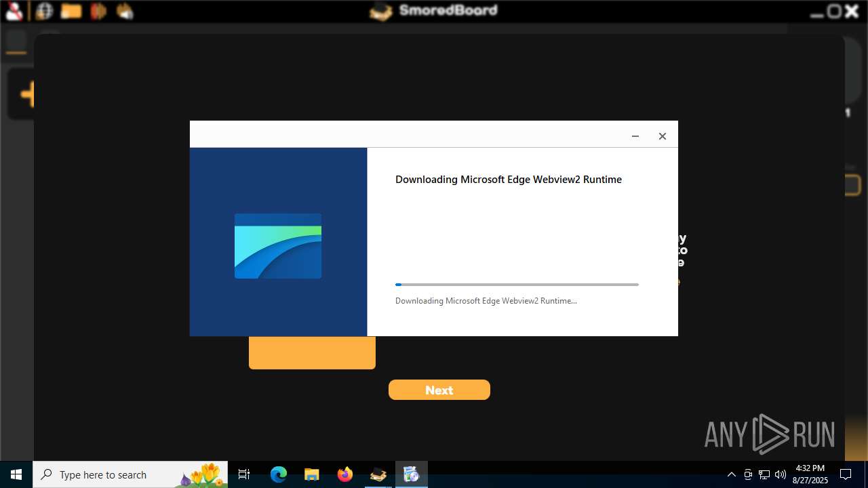Maximize the SmoredBoard window
Image resolution: width=868 pixels, height=488 pixels.
click(x=835, y=11)
